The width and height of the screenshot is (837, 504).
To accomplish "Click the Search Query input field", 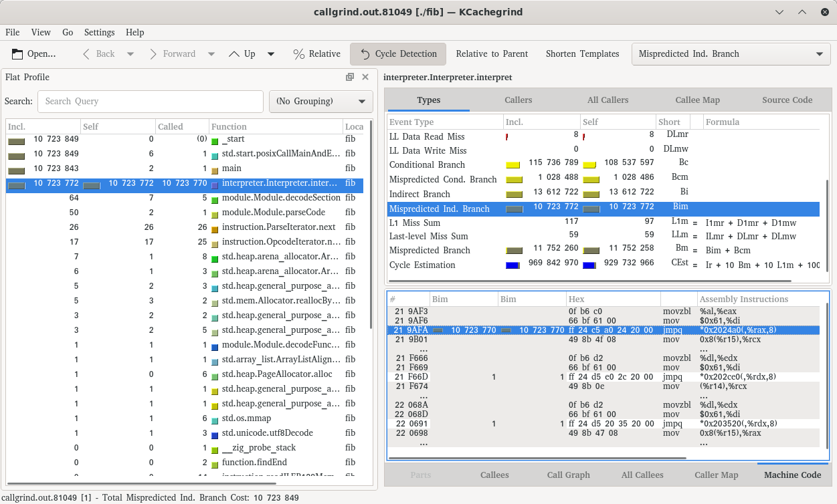I will pos(151,102).
